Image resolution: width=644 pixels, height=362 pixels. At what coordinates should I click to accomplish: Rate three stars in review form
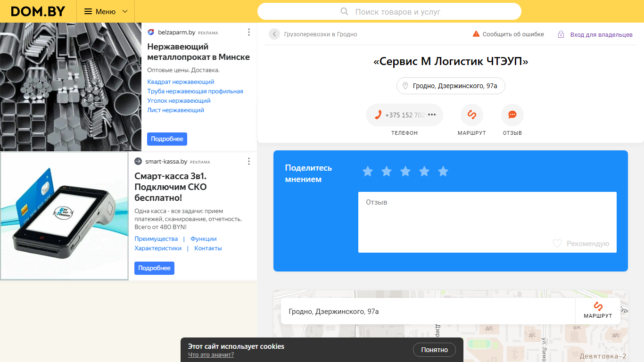click(405, 172)
